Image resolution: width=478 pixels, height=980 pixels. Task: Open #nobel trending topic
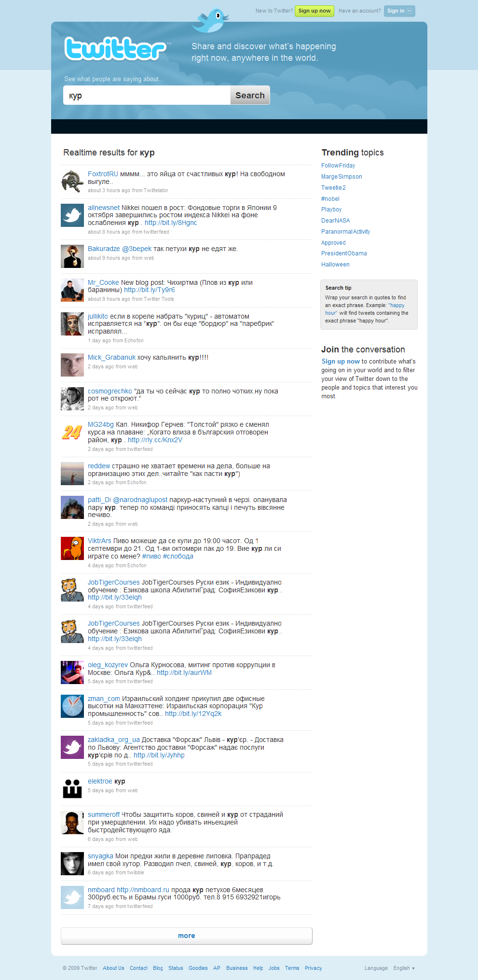pos(330,199)
